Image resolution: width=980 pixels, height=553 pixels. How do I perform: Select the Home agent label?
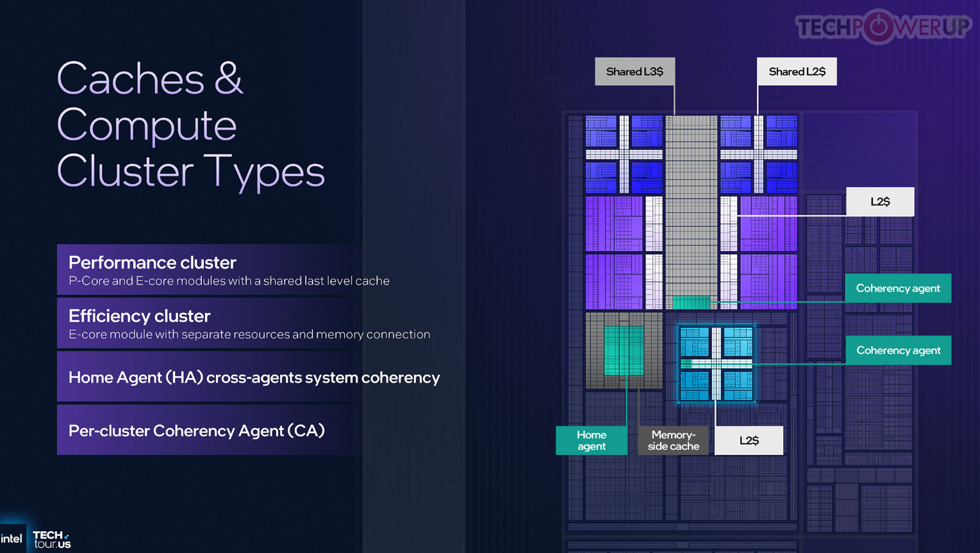(x=591, y=440)
